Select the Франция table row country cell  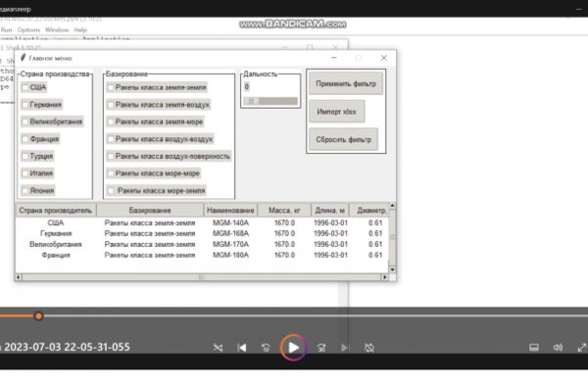tap(56, 255)
